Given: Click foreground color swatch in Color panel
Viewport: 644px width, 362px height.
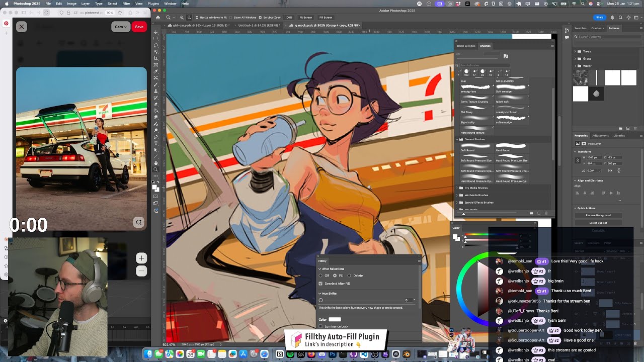Looking at the screenshot, I should [x=455, y=236].
